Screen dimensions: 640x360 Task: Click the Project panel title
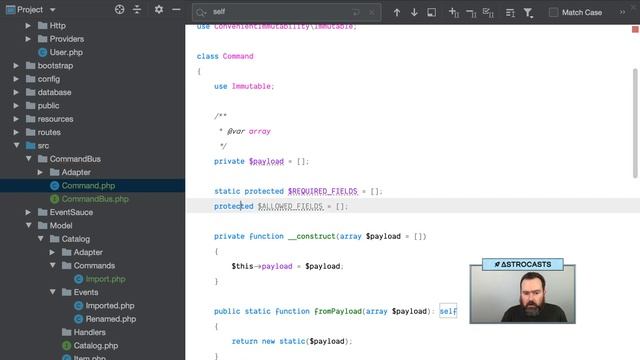(30, 9)
